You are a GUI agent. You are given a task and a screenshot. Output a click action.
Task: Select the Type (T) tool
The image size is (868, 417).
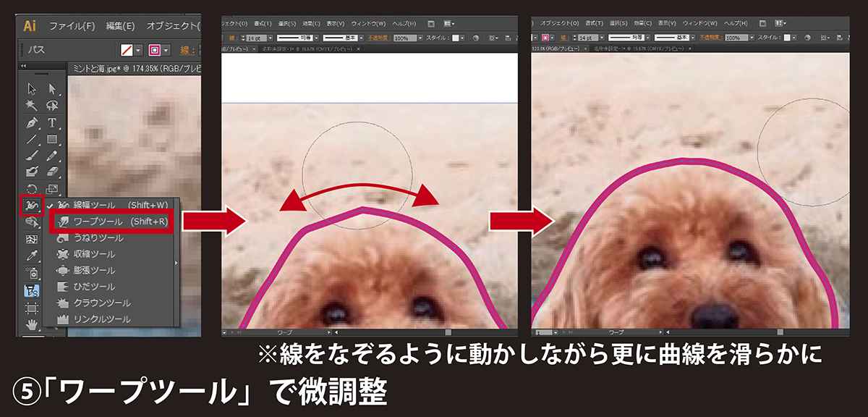(52, 122)
